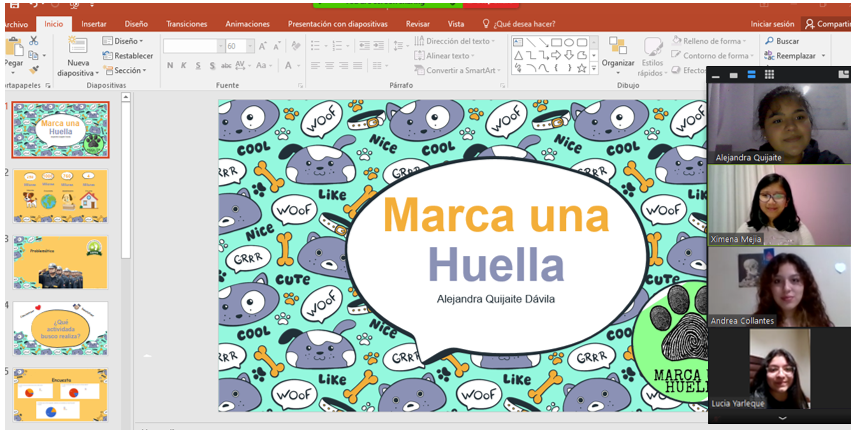Click the Nueva diapositiva icon
The height and width of the screenshot is (430, 856).
click(x=77, y=45)
